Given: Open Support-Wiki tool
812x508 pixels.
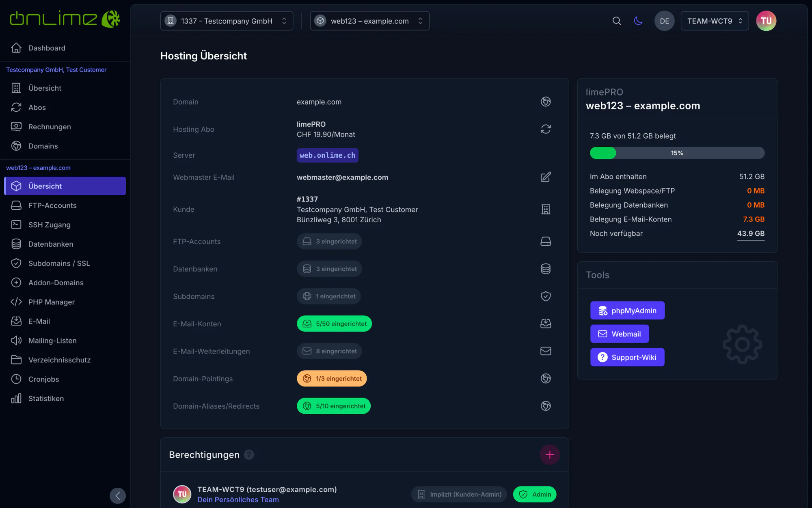Looking at the screenshot, I should coord(627,357).
